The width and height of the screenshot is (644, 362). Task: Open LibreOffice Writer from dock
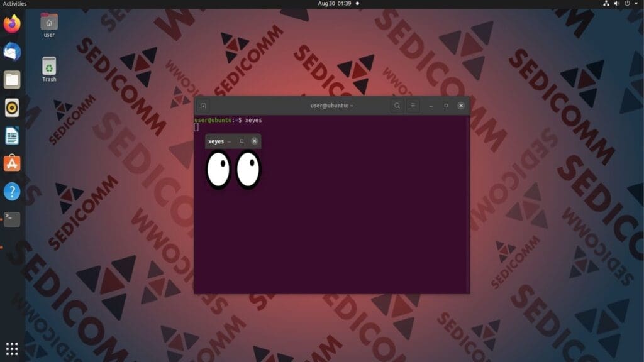coord(12,135)
